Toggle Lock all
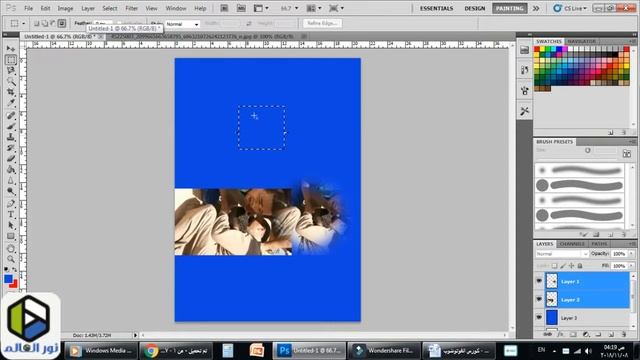This screenshot has height=360, width=640. pyautogui.click(x=580, y=266)
